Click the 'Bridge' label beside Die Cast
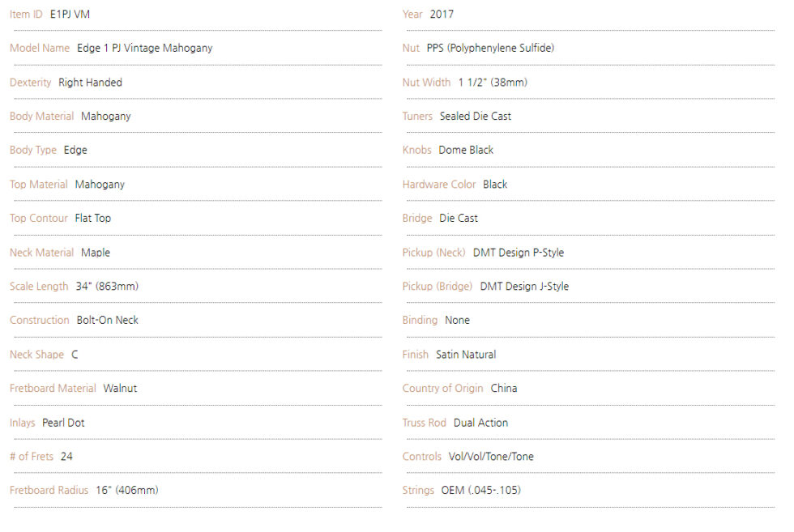The height and width of the screenshot is (532, 794). click(x=417, y=218)
